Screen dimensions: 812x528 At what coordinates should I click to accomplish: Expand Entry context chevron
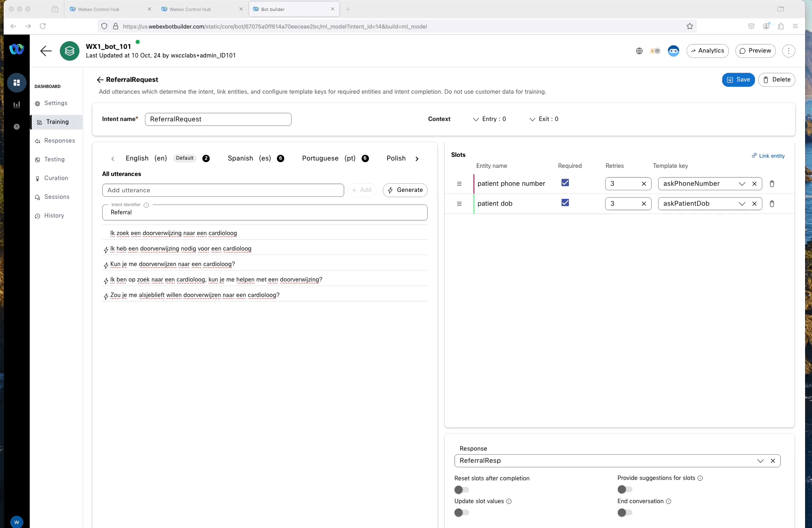tap(476, 119)
